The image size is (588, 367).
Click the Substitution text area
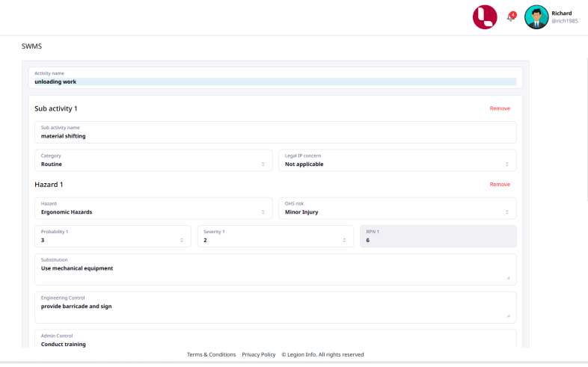[275, 270]
